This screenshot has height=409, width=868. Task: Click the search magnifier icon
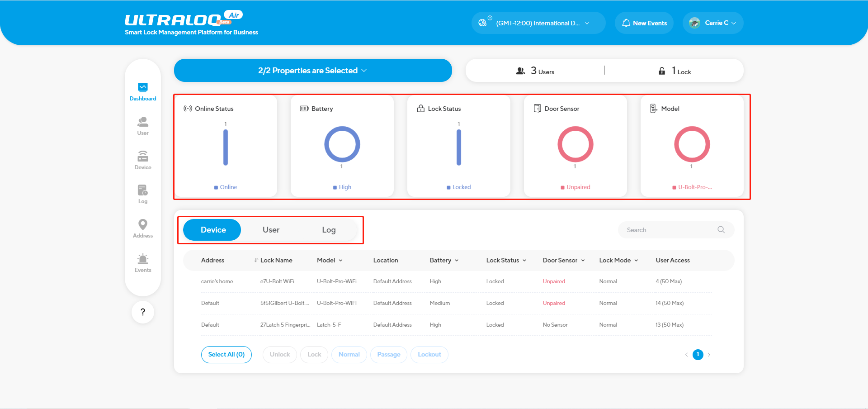[x=721, y=230]
